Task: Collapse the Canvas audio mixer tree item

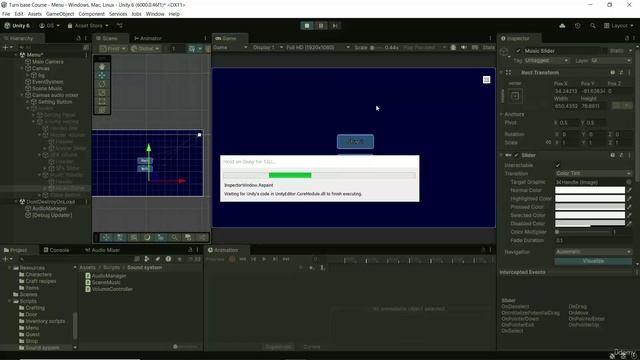Action: [x=22, y=95]
